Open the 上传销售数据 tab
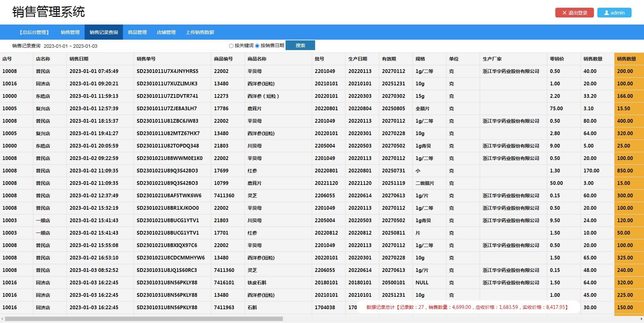 click(200, 32)
